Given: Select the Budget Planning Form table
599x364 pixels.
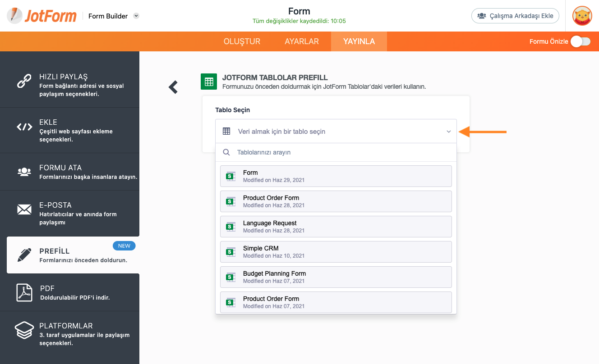Looking at the screenshot, I should [336, 277].
